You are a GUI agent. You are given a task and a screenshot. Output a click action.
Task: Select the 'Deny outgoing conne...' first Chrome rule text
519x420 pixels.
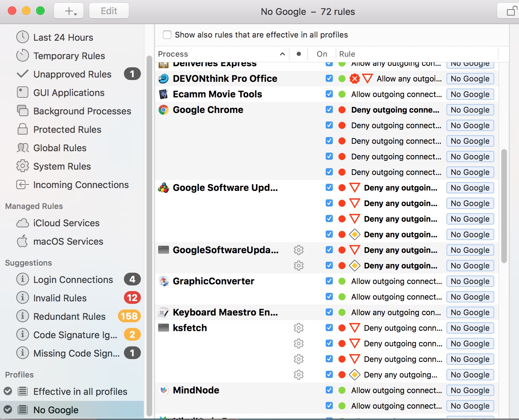395,110
